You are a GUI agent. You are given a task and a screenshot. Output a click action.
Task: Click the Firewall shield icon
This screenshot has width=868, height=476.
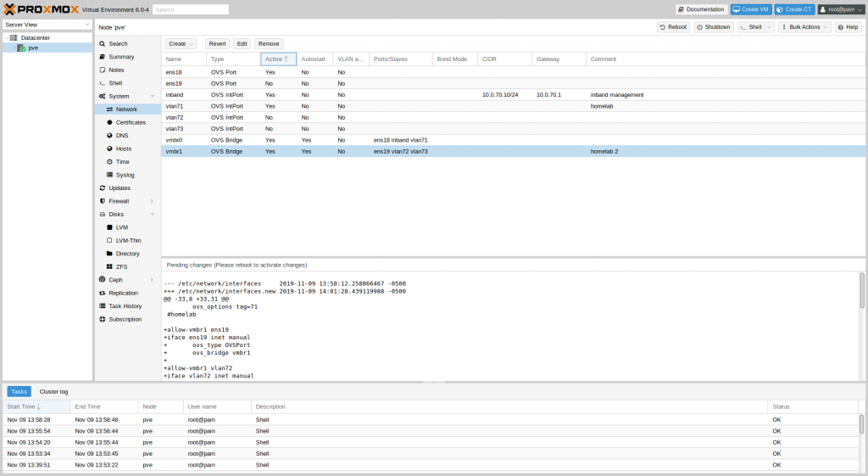coord(103,201)
